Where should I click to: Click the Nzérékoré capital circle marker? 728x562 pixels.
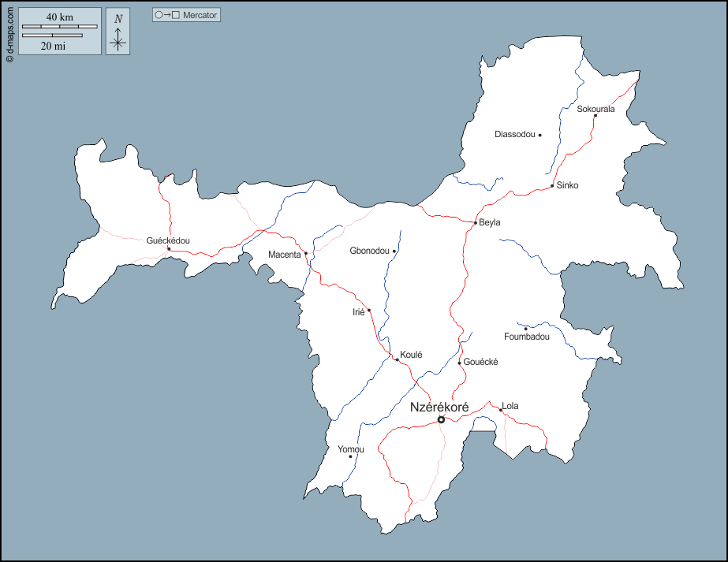click(x=441, y=419)
